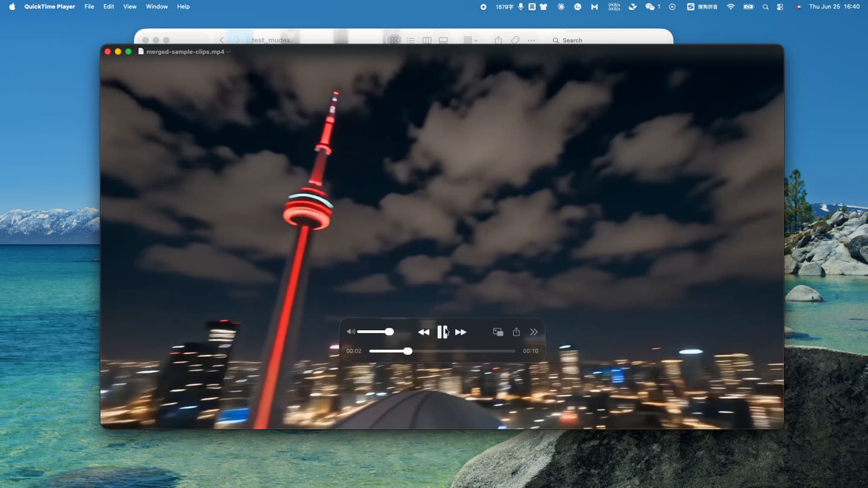868x488 pixels.
Task: Click the microphone icon in menu bar
Action: 521,7
